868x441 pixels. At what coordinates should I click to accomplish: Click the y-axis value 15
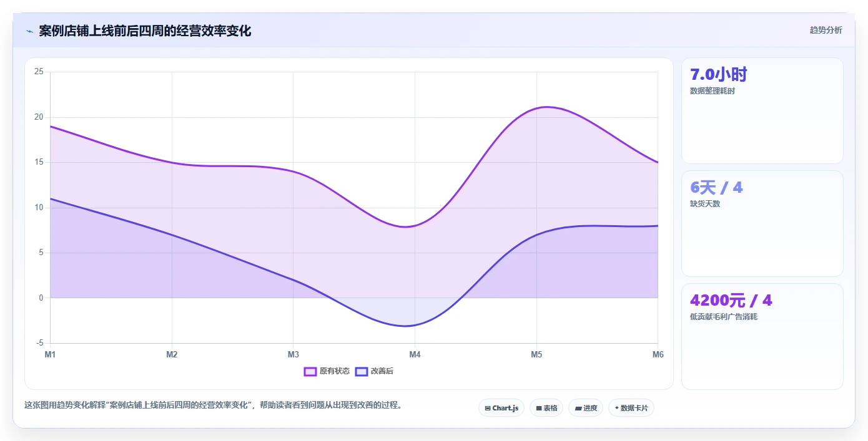coord(39,162)
